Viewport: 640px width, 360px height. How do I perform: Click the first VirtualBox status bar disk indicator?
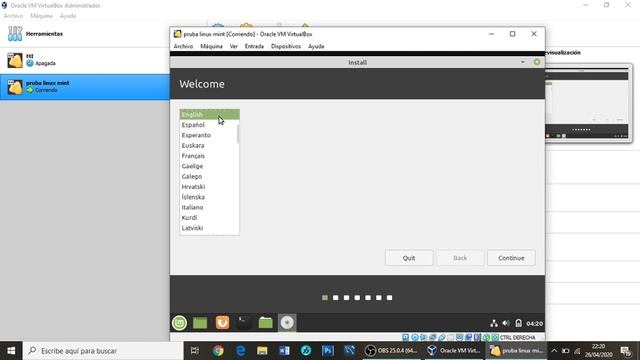pyautogui.click(x=405, y=338)
